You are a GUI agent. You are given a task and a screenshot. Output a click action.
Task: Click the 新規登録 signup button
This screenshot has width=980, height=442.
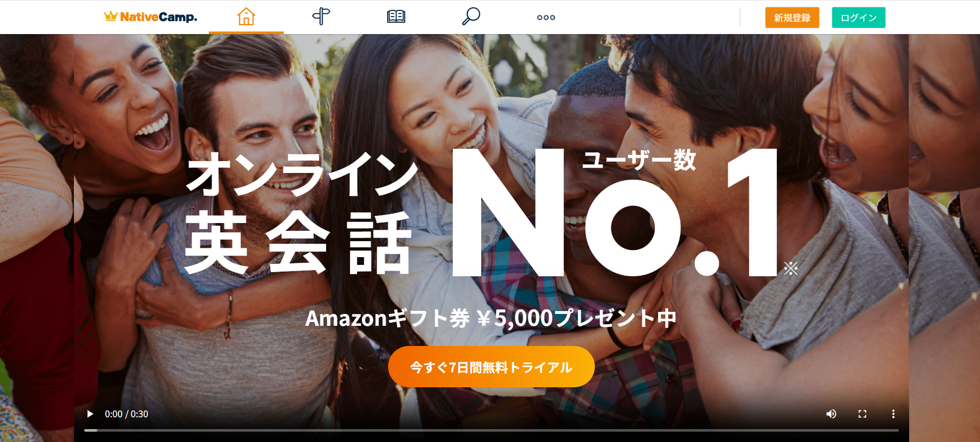click(x=792, y=18)
